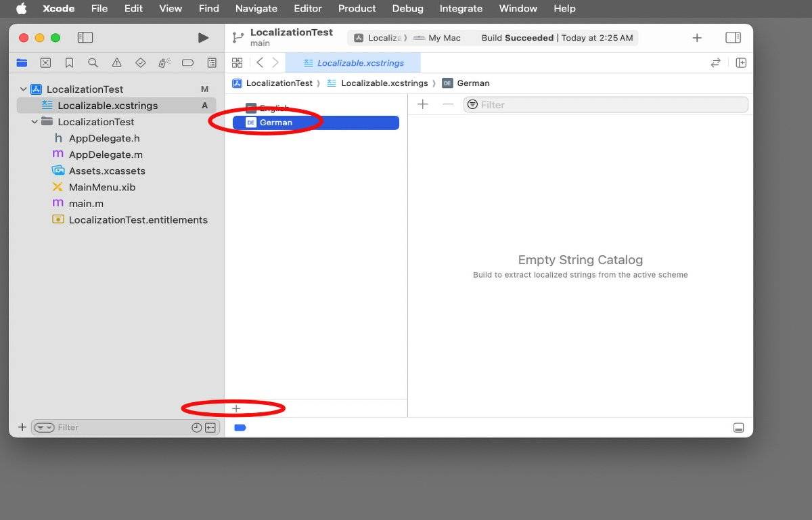
Task: Show the Issue navigator warning icon
Action: [116, 63]
